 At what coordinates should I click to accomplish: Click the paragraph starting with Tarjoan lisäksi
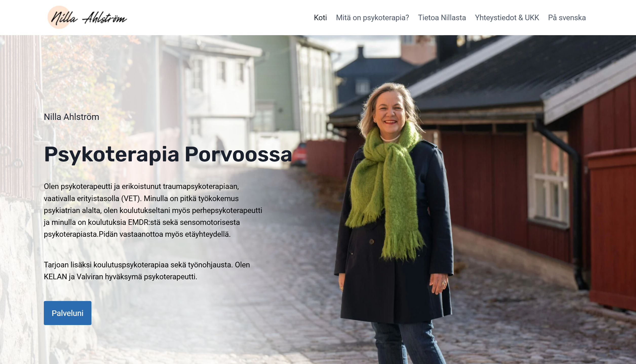[147, 271]
